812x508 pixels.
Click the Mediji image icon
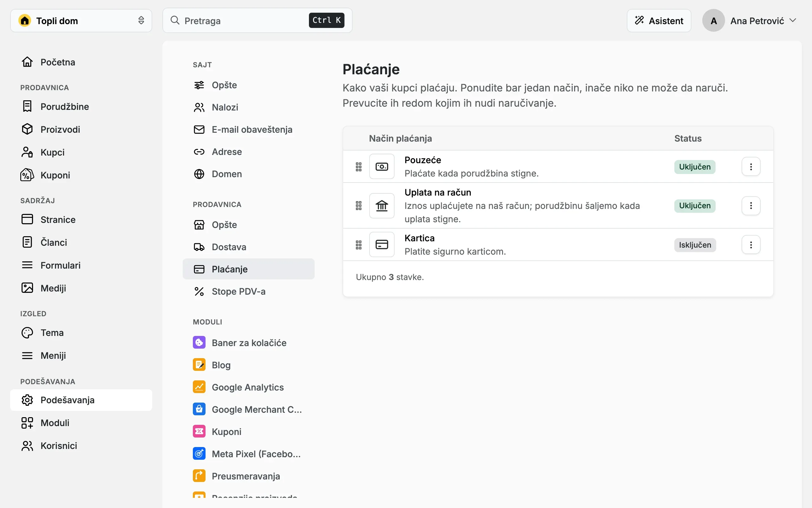click(x=27, y=288)
